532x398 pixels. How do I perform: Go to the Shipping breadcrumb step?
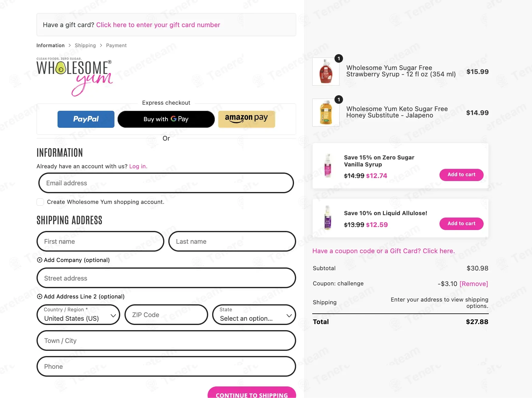pos(85,45)
